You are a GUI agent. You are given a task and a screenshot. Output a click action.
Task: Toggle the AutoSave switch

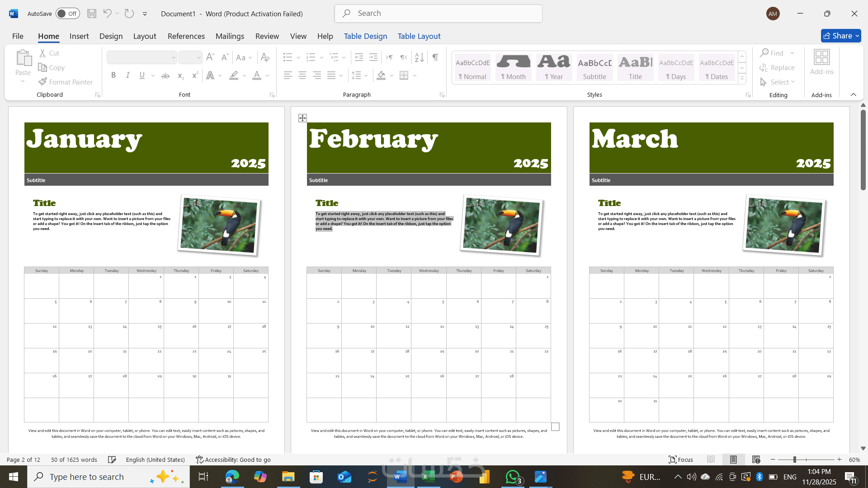coord(67,14)
